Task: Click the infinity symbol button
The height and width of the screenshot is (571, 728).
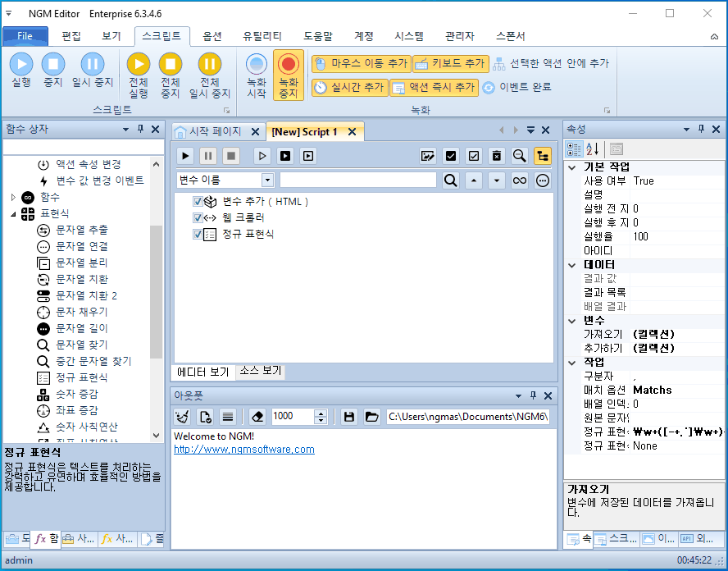Action: 520,180
